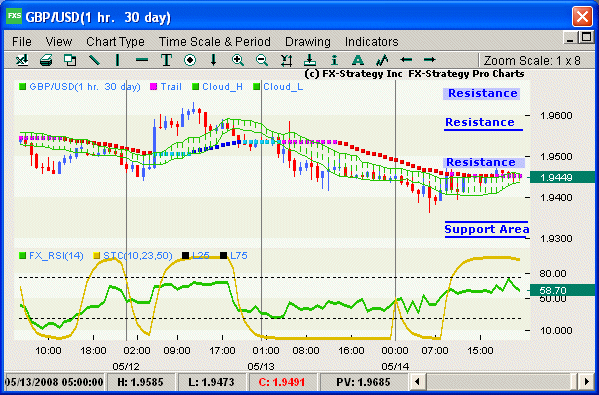Open the Drawing menu
Screen dimensions: 599x395
(x=308, y=41)
